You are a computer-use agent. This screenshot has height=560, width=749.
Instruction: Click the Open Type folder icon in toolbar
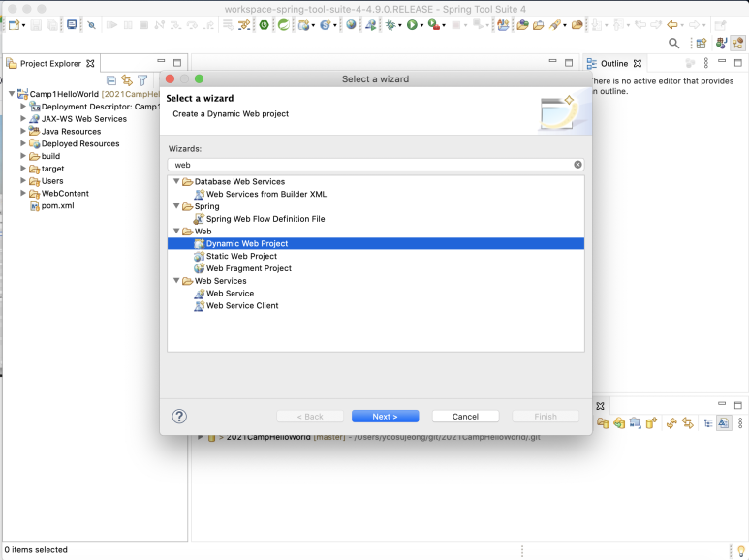[x=522, y=25]
